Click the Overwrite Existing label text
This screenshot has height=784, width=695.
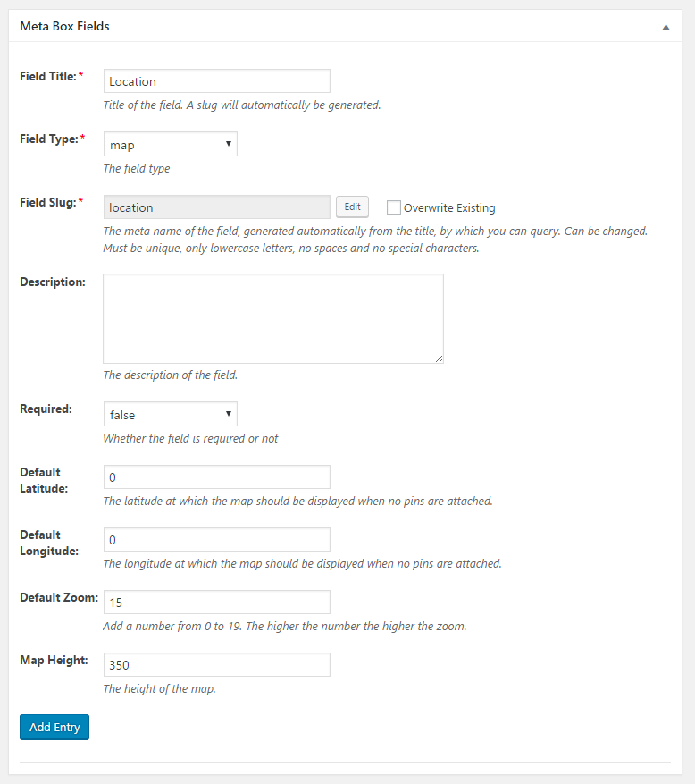tap(449, 207)
